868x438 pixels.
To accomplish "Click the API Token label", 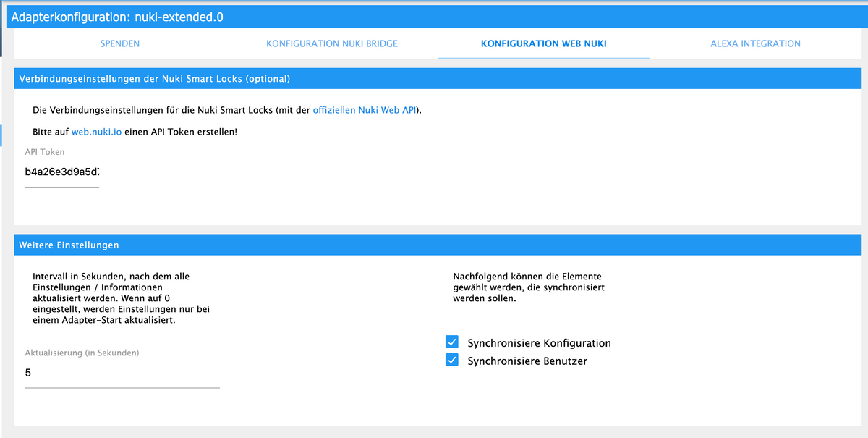I will (x=45, y=152).
